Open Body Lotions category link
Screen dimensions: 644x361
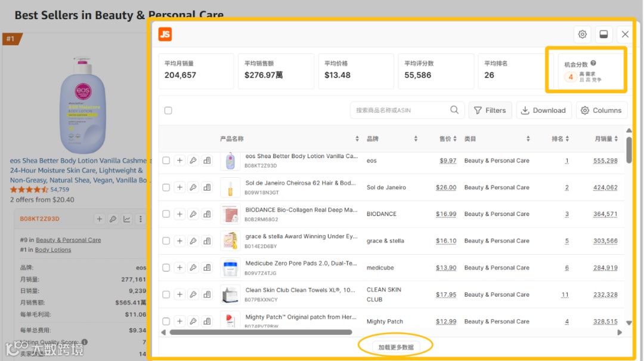[x=53, y=249]
